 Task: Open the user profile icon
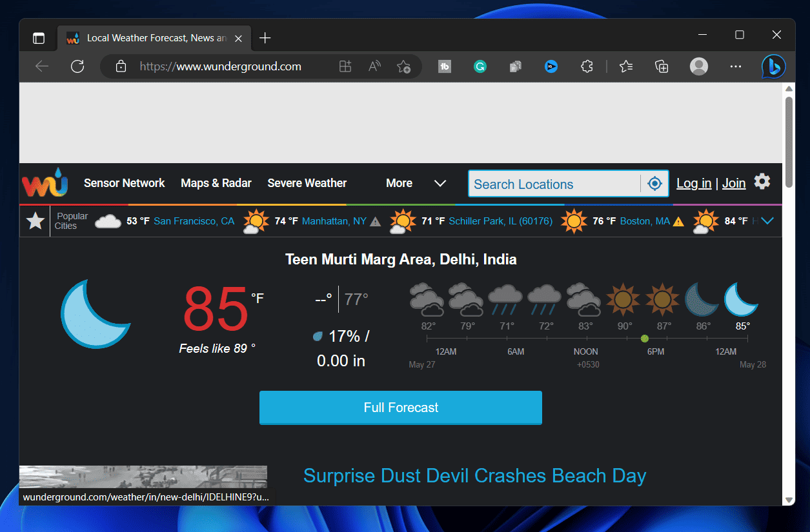point(698,66)
